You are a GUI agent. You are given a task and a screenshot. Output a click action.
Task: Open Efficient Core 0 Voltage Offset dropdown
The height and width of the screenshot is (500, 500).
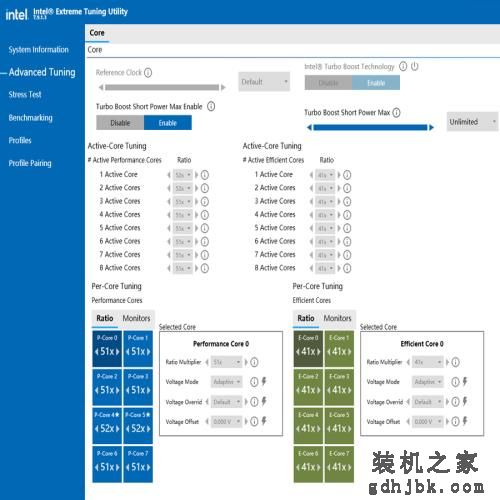coord(428,422)
